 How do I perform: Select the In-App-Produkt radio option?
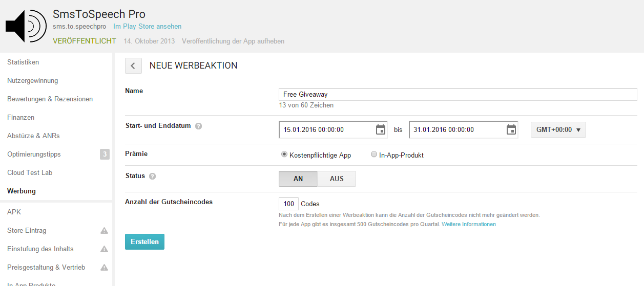(x=374, y=155)
